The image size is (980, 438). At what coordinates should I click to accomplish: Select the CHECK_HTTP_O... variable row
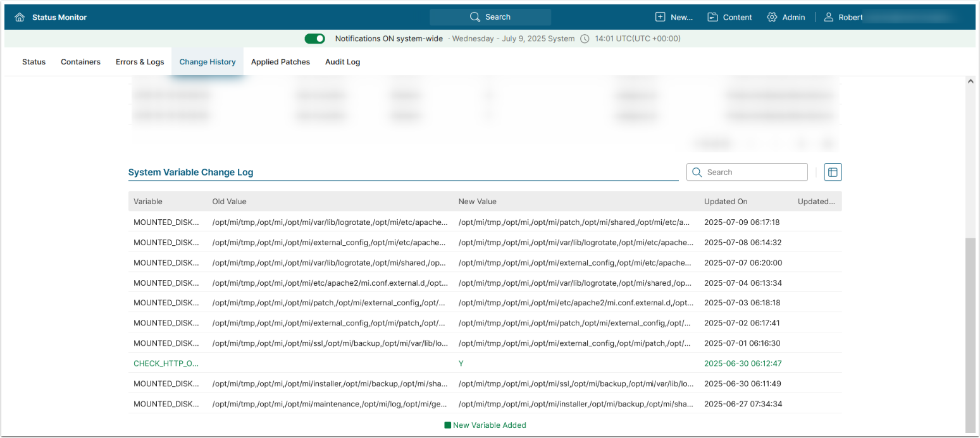[x=166, y=363]
